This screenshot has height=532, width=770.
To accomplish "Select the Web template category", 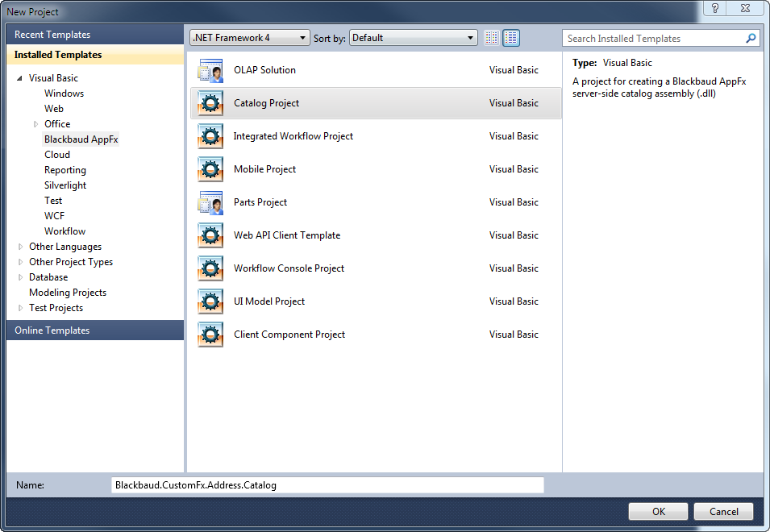I will pos(53,109).
